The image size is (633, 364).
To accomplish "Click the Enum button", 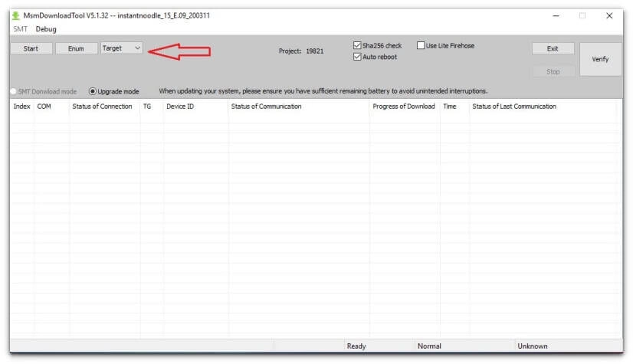I will pos(76,48).
